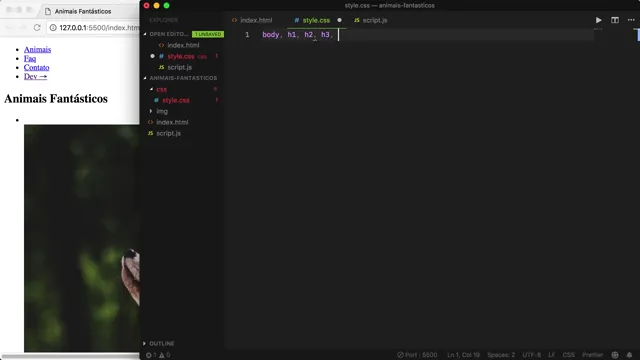Open errors and warnings count in status bar
Viewport: 640px width, 360px height.
click(x=158, y=355)
